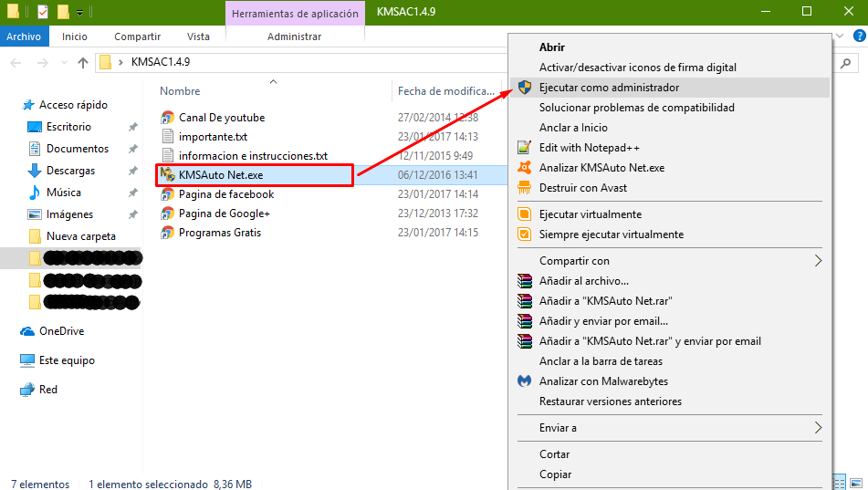Go back with the back arrow
This screenshot has width=868, height=490.
[16, 63]
